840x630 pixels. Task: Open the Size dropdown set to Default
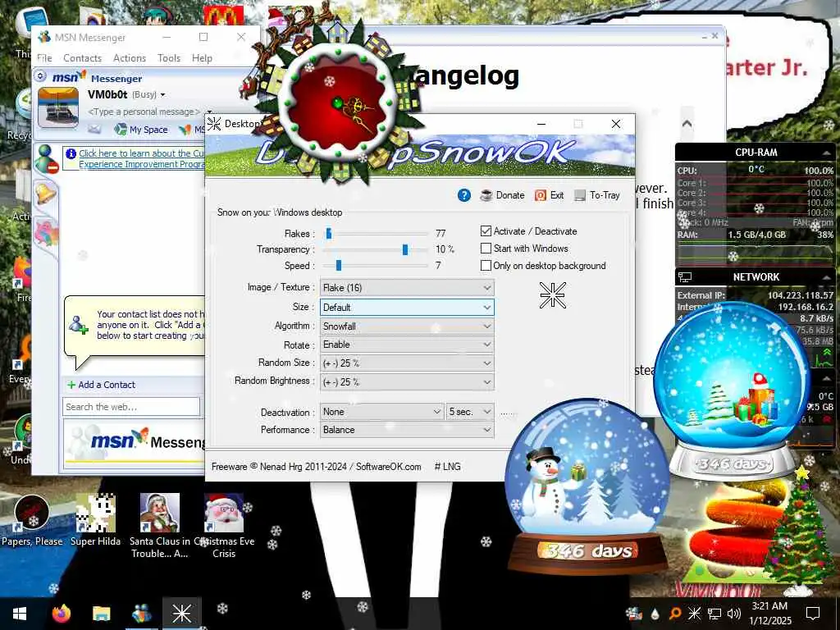[407, 308]
